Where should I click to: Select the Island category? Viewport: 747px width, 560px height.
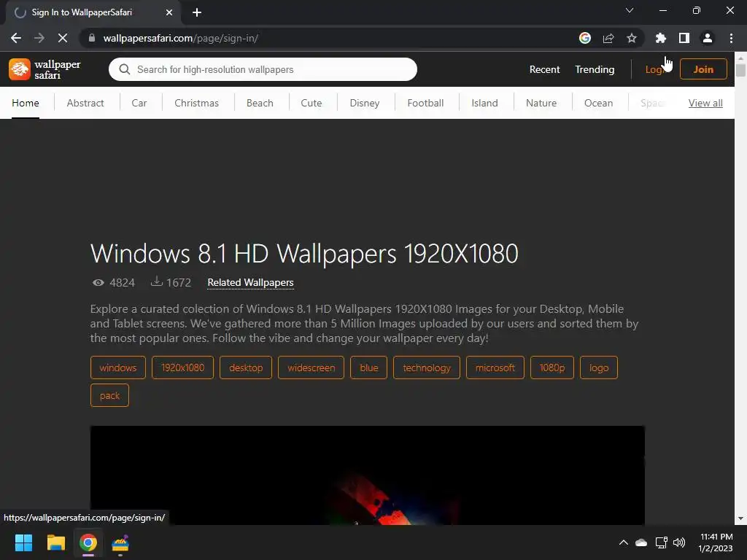pos(484,103)
